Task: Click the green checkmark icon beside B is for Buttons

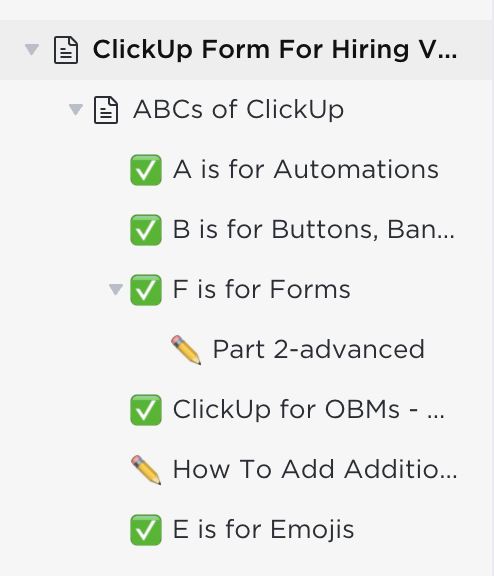Action: pos(146,230)
